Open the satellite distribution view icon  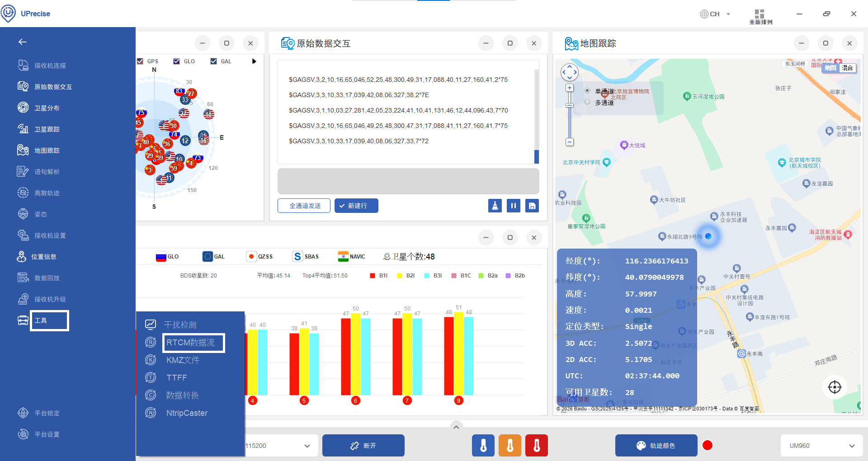click(x=23, y=108)
